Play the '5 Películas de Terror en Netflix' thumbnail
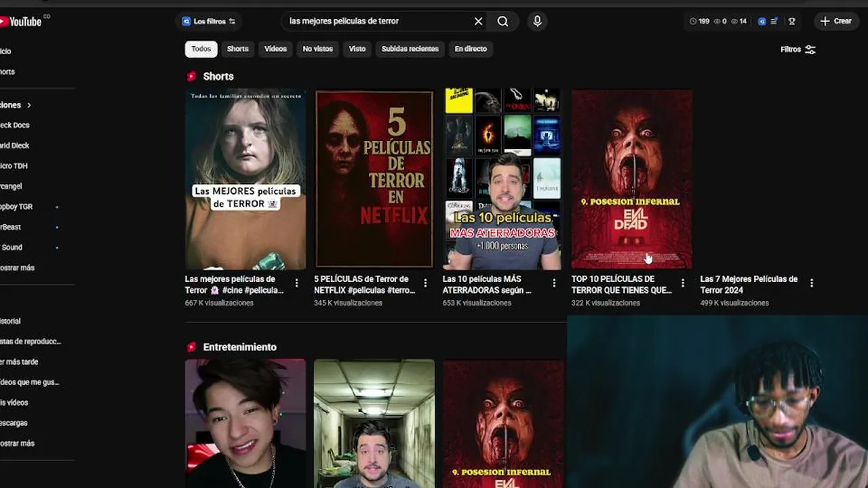The image size is (868, 488). point(374,180)
